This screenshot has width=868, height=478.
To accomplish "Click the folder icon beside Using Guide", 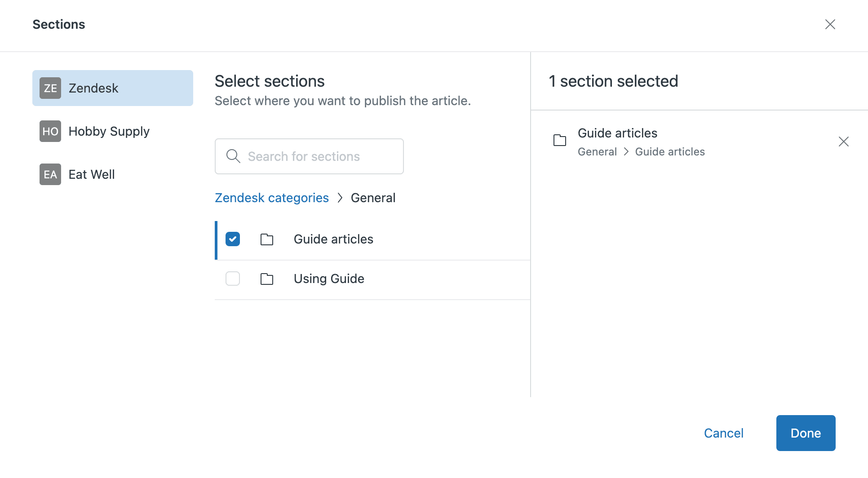I will click(x=267, y=279).
